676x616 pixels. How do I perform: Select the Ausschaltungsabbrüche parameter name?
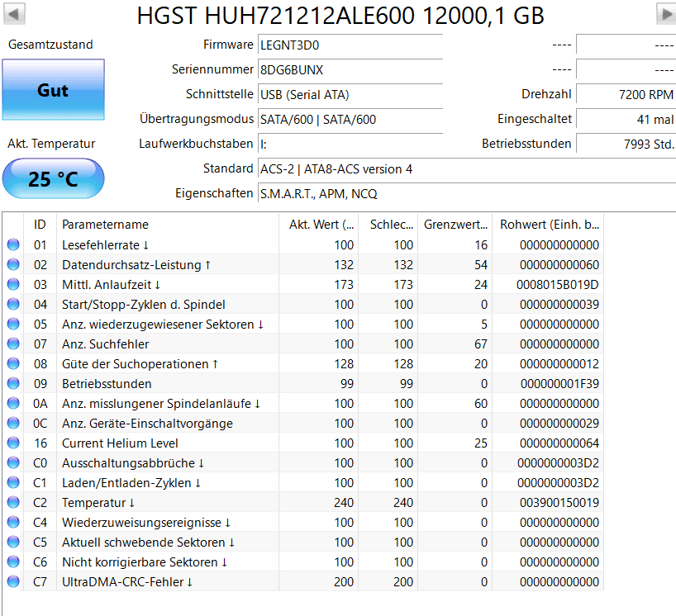[133, 463]
